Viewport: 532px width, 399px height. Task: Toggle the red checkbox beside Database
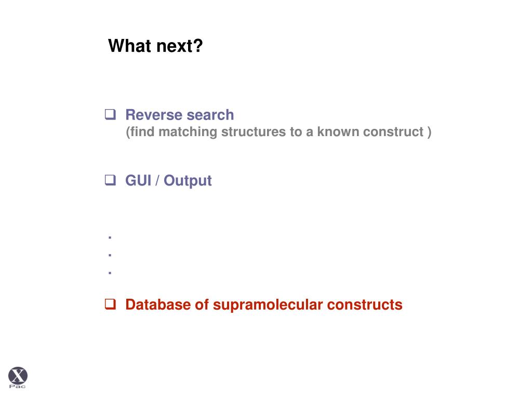[x=110, y=304]
